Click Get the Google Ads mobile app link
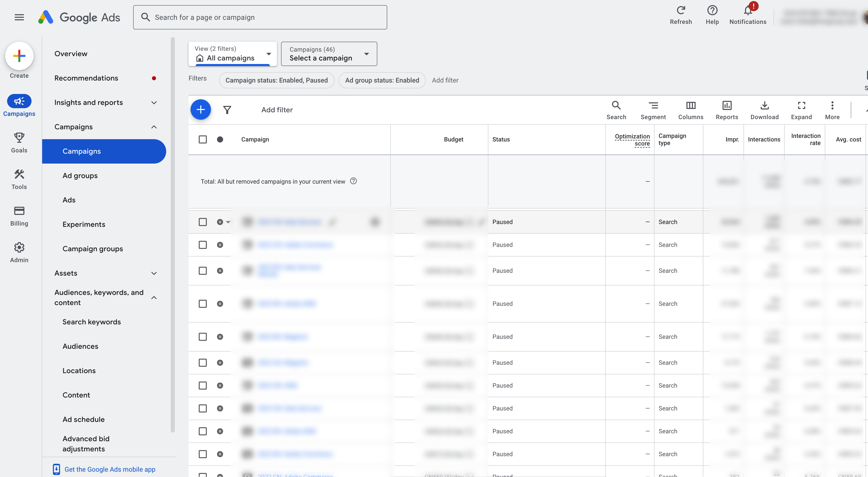868x477 pixels. pos(110,469)
